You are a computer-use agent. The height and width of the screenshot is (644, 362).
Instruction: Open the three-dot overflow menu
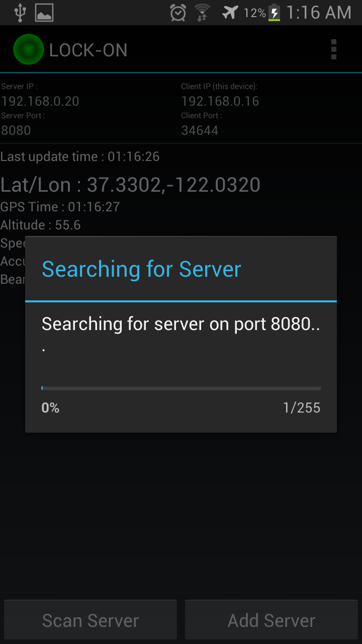click(334, 49)
